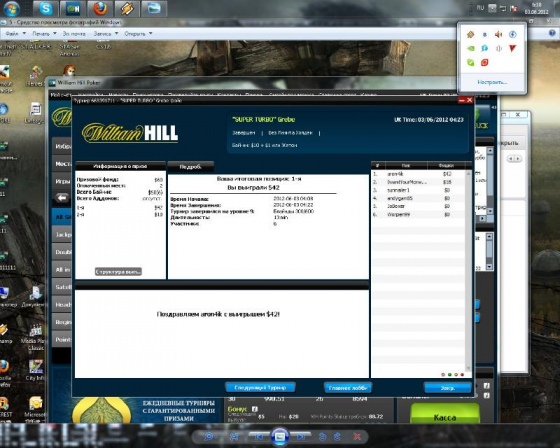The image size is (560, 448).
Task: Select player andygar85 in ranking list
Action: 418,198
